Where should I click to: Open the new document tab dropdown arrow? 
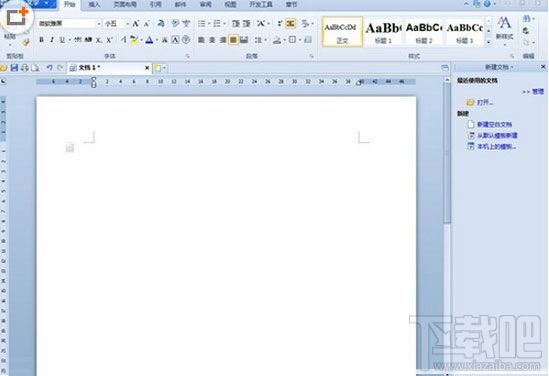[164, 68]
